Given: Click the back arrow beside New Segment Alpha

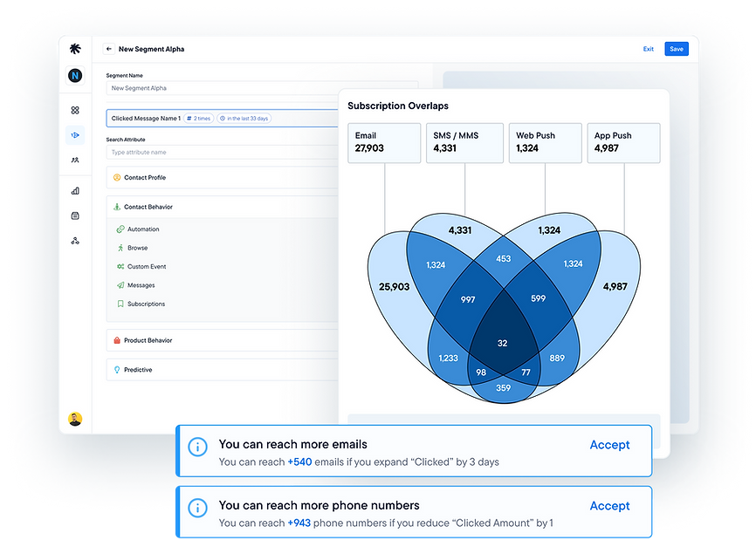Looking at the screenshot, I should (x=107, y=49).
